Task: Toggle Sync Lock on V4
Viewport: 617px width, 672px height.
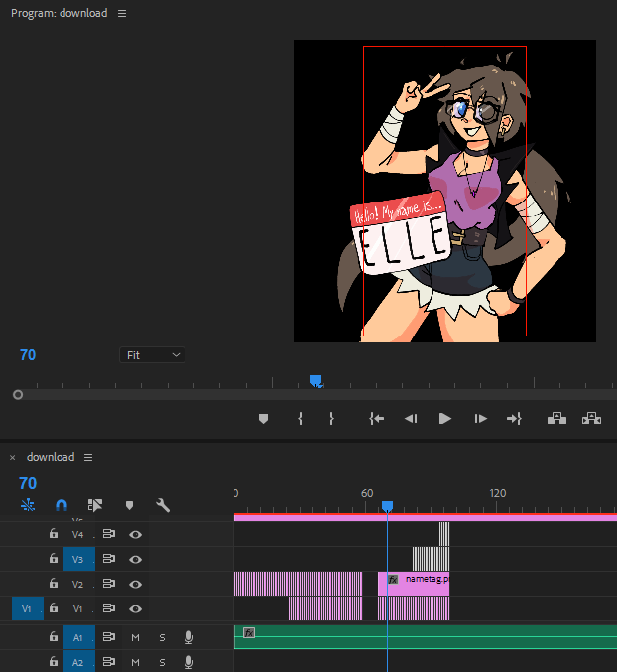Action: pyautogui.click(x=109, y=534)
